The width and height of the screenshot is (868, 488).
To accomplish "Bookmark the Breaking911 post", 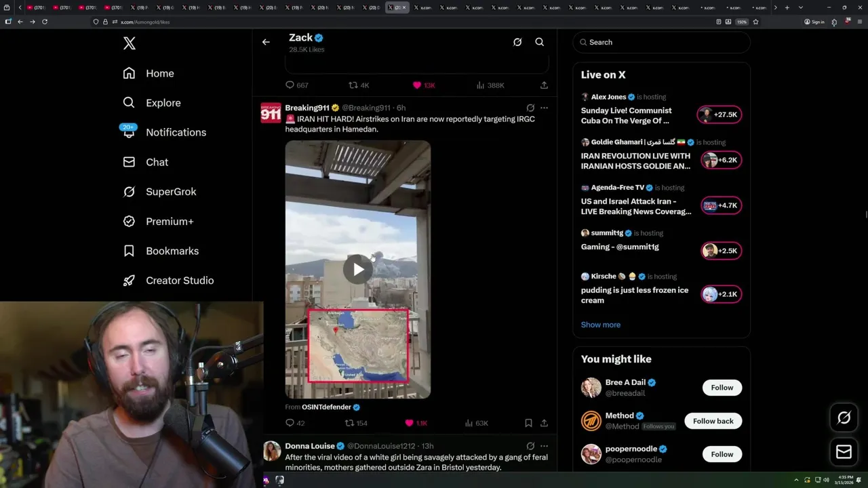I will click(x=528, y=423).
